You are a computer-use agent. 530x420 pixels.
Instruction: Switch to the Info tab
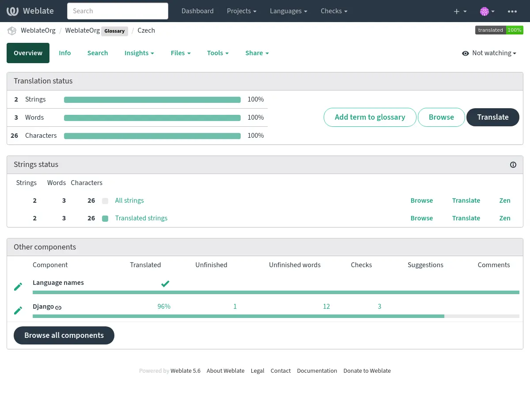tap(65, 53)
